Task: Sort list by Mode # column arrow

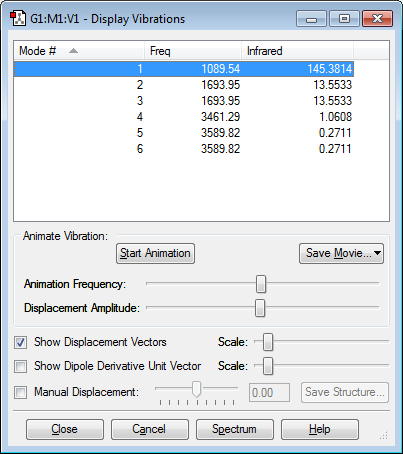Action: coord(73,51)
